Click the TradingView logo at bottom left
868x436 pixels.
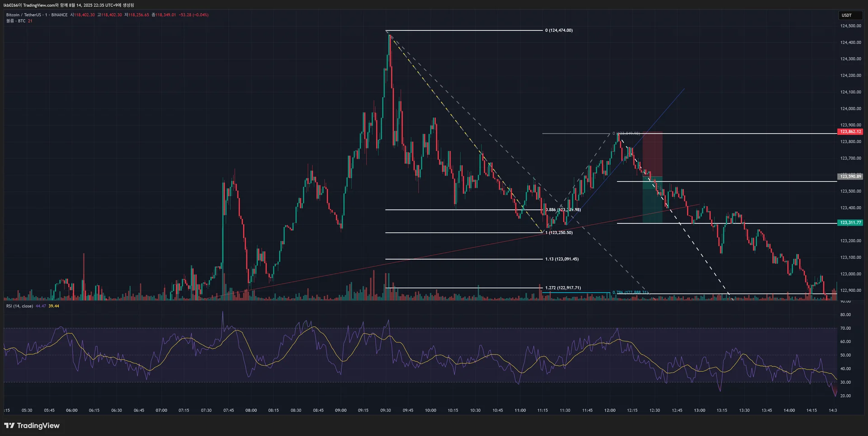tap(32, 426)
